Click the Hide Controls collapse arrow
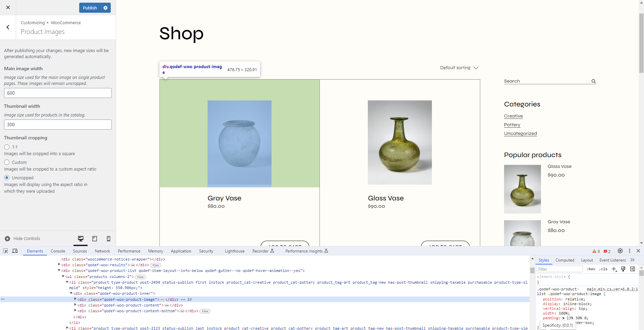 tap(7, 239)
